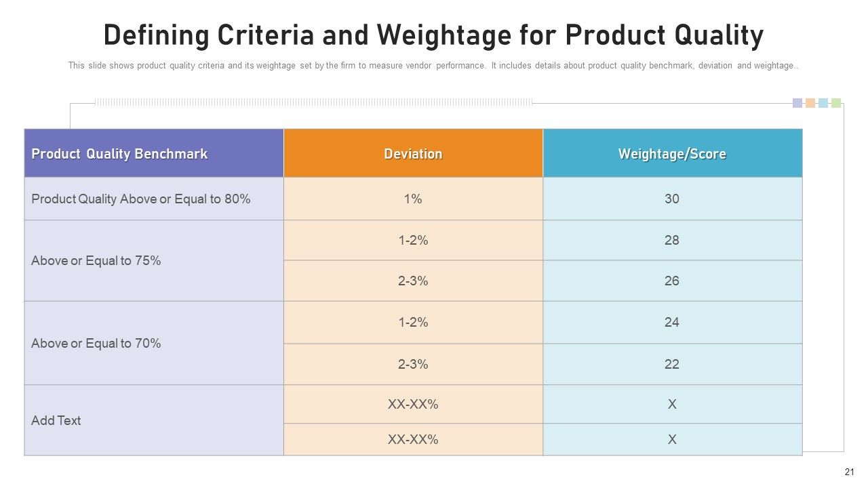The height and width of the screenshot is (488, 868).
Task: Click the slide number 21
Action: [x=849, y=472]
